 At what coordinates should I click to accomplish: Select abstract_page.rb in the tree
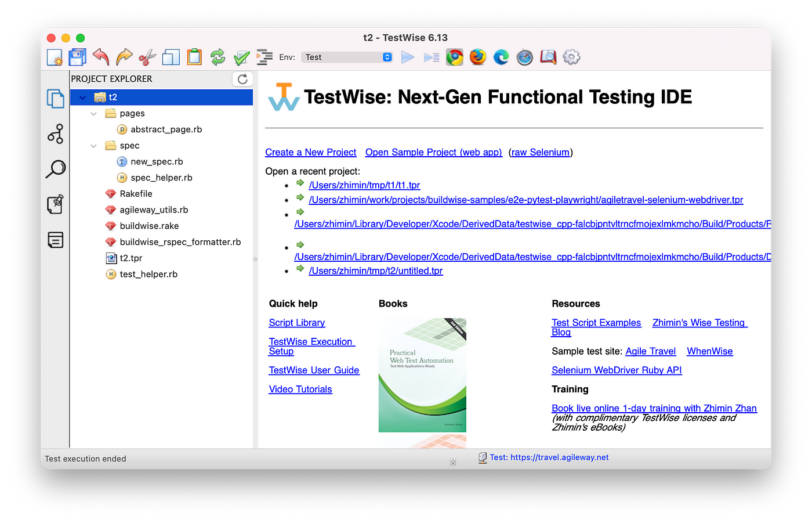click(x=166, y=129)
